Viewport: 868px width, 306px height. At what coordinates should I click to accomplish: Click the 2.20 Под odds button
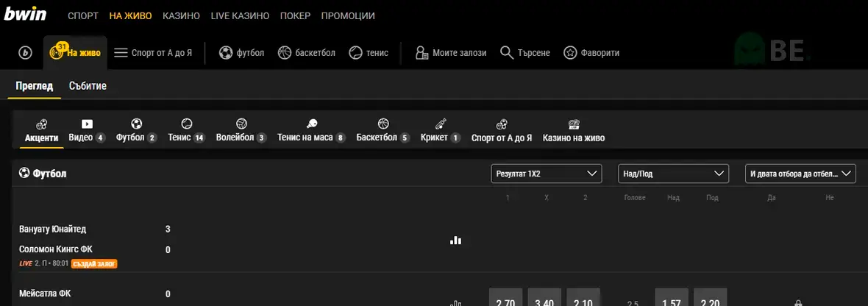coord(711,299)
